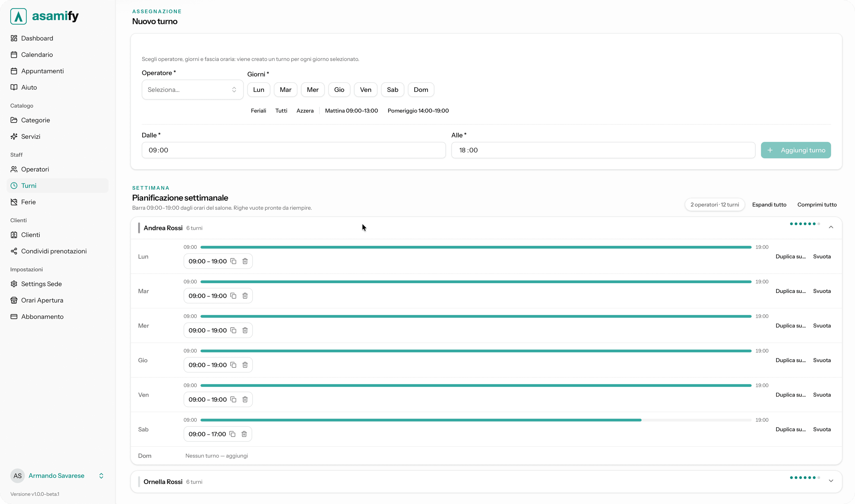Toggle the Mer day chip
This screenshot has height=504, width=855.
313,90
